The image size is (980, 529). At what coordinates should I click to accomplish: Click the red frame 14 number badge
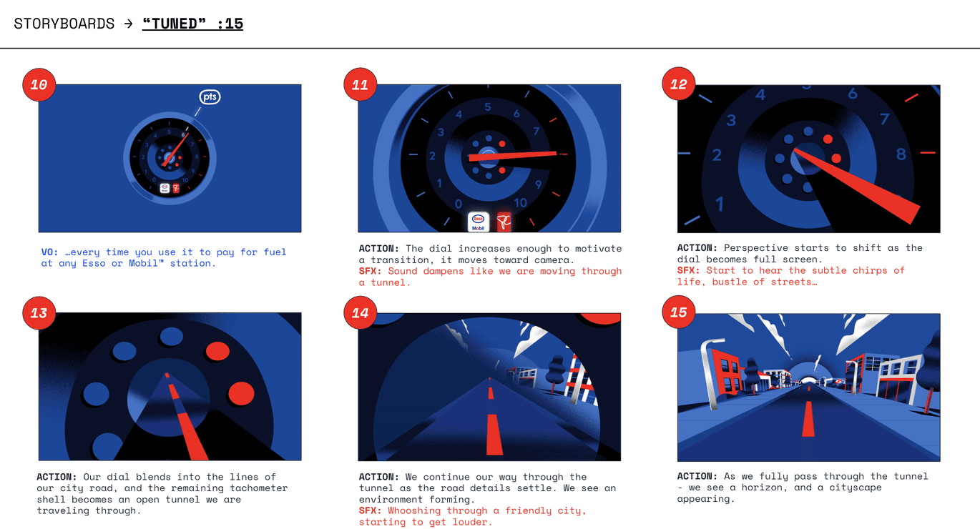pos(360,313)
